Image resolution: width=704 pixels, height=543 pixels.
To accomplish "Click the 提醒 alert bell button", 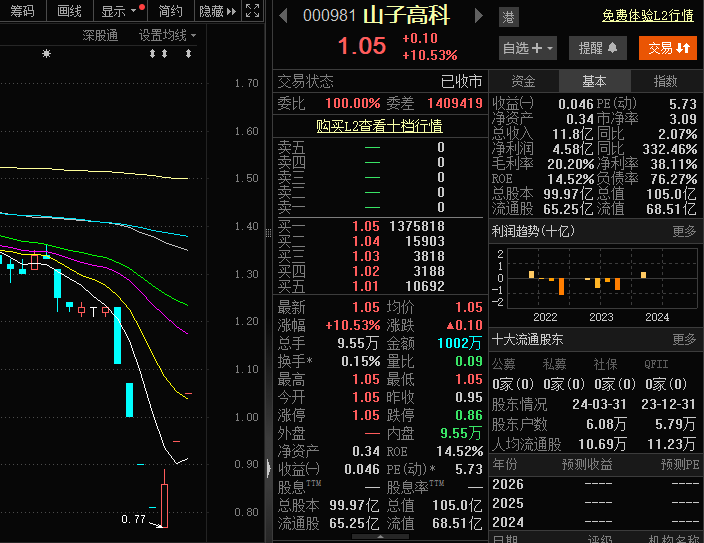I will (x=598, y=48).
